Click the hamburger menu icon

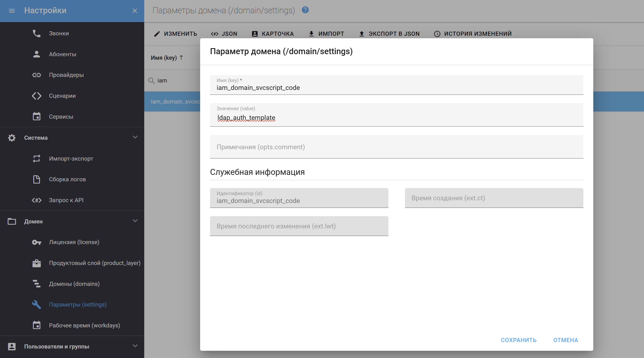tap(12, 11)
